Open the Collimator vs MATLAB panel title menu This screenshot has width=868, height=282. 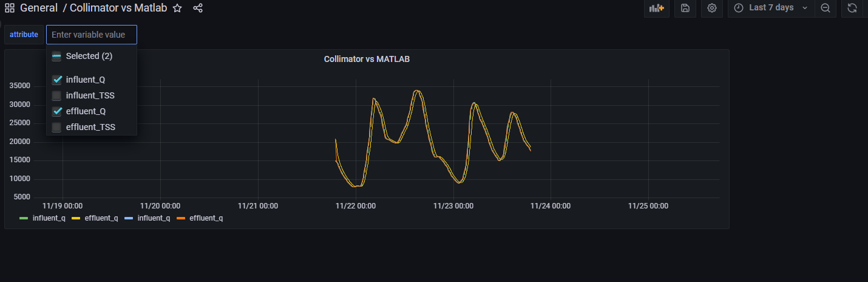[x=367, y=59]
